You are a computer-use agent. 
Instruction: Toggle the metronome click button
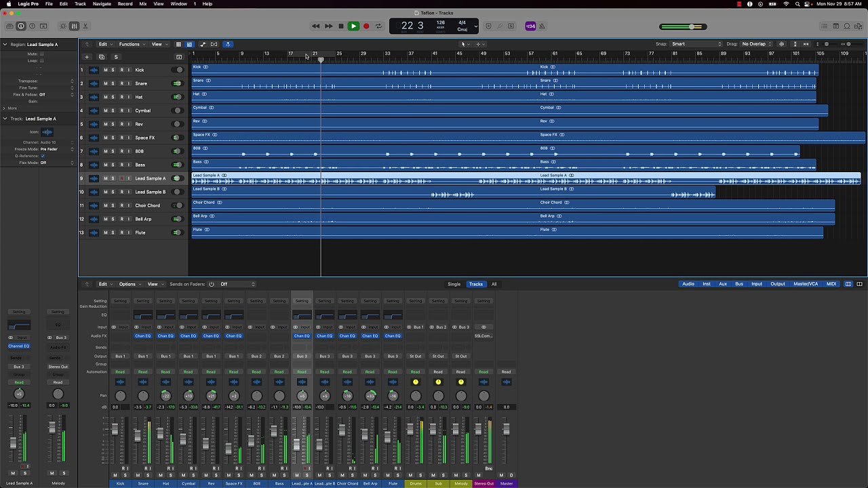click(x=542, y=26)
